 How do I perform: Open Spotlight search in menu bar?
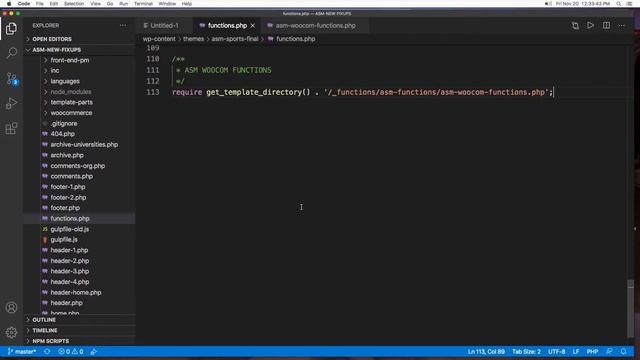(x=619, y=4)
